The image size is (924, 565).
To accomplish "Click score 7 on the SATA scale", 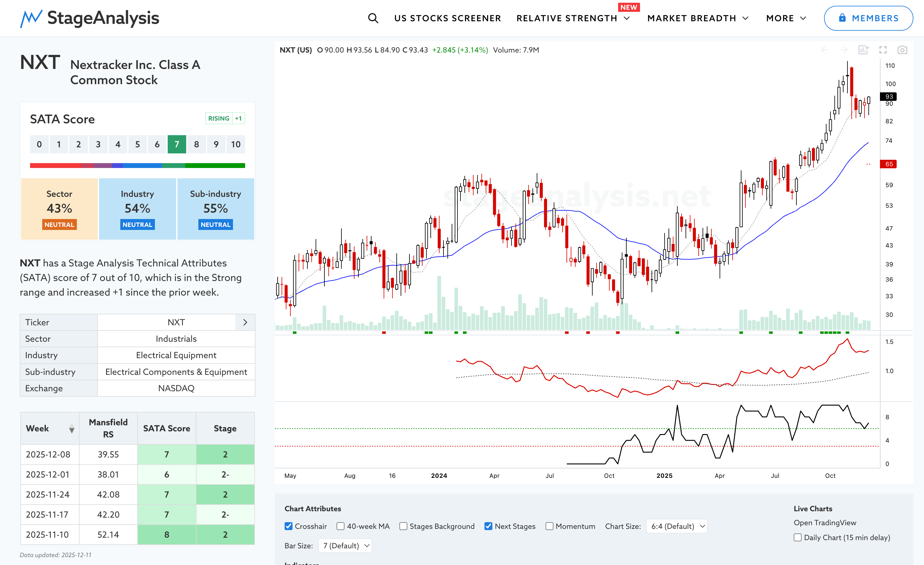I will pos(176,144).
